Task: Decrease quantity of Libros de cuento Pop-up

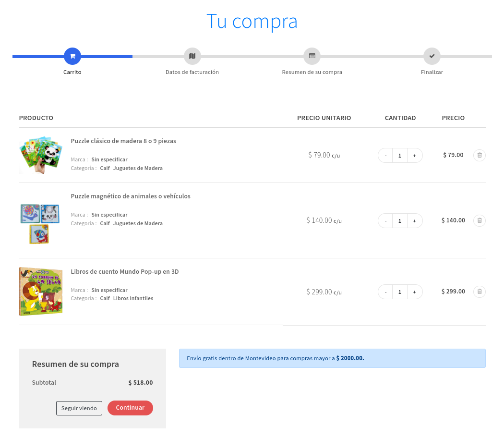Action: [385, 292]
